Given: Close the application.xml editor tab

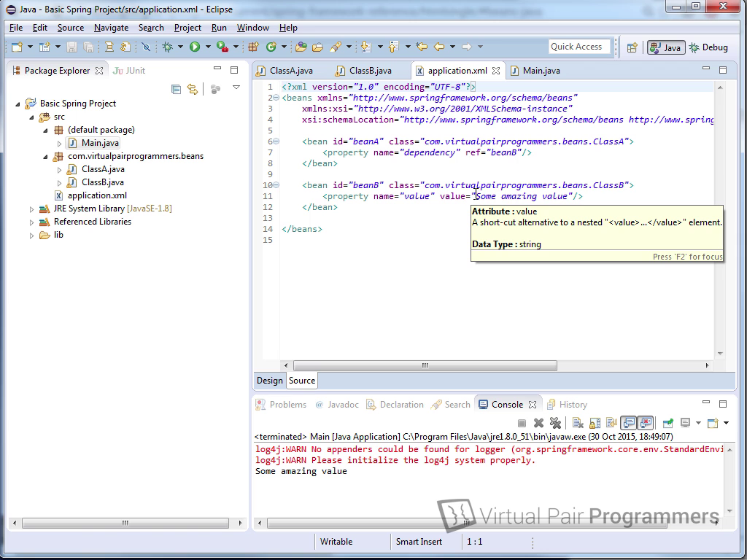Looking at the screenshot, I should tap(496, 71).
